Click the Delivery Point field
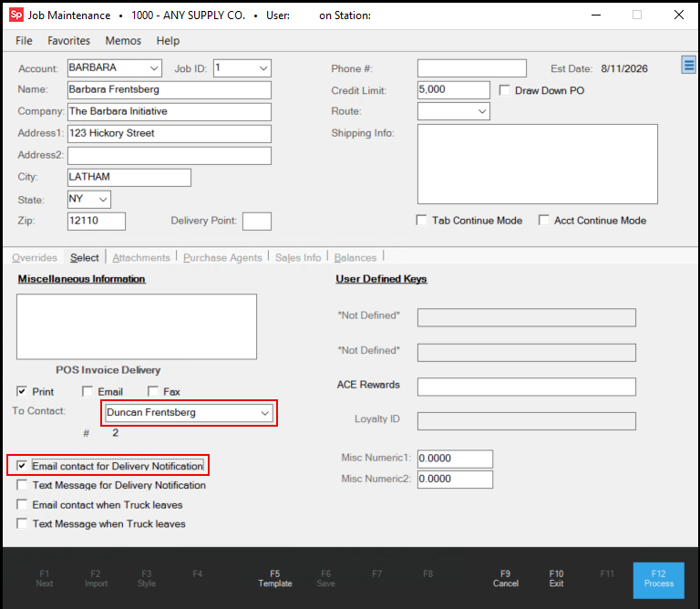Viewport: 700px width, 609px height. [257, 221]
